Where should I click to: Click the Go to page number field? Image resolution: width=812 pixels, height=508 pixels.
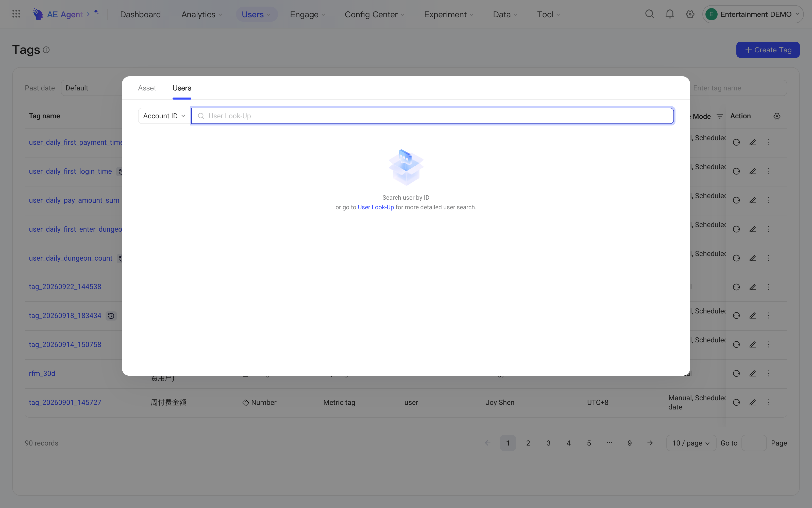[754, 443]
